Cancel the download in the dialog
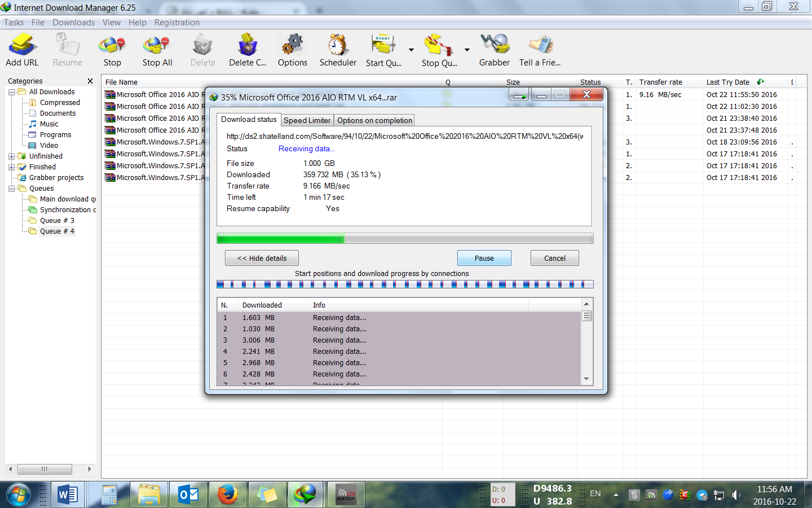 pos(555,258)
